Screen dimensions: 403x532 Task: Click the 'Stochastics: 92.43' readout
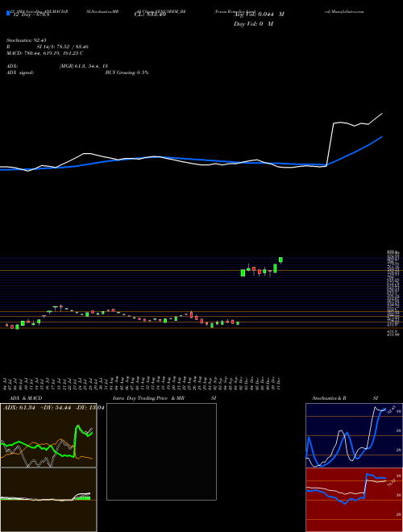click(x=26, y=40)
